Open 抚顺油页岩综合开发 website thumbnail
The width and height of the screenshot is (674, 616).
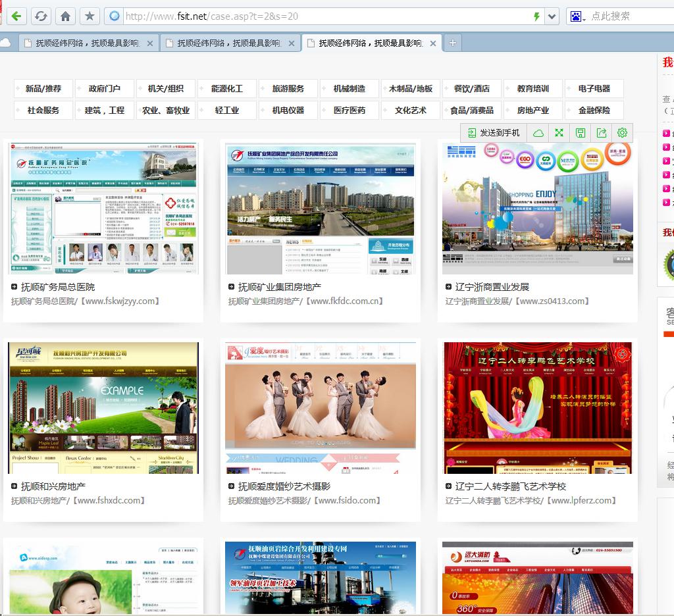pyautogui.click(x=321, y=578)
